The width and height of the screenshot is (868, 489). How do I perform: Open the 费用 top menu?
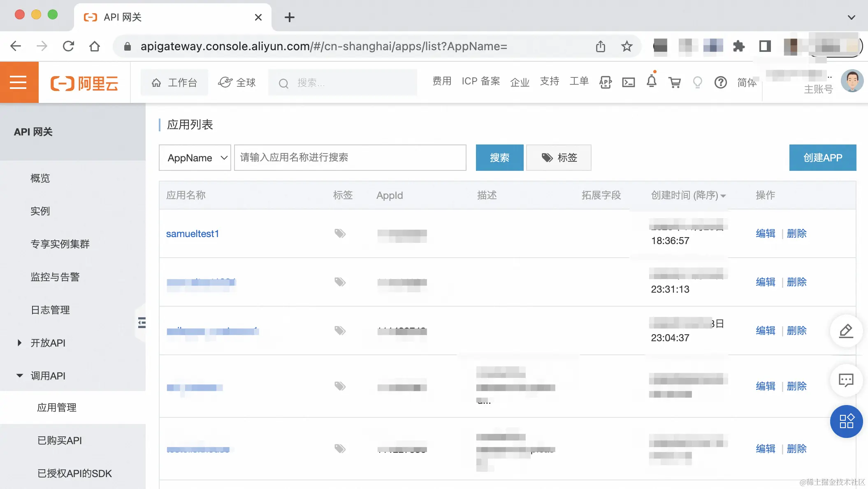tap(442, 81)
